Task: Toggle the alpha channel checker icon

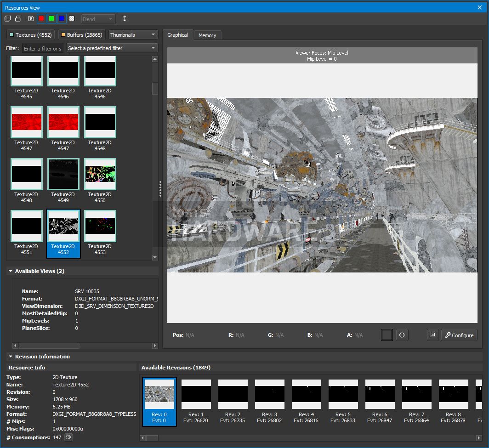Action: (71, 18)
